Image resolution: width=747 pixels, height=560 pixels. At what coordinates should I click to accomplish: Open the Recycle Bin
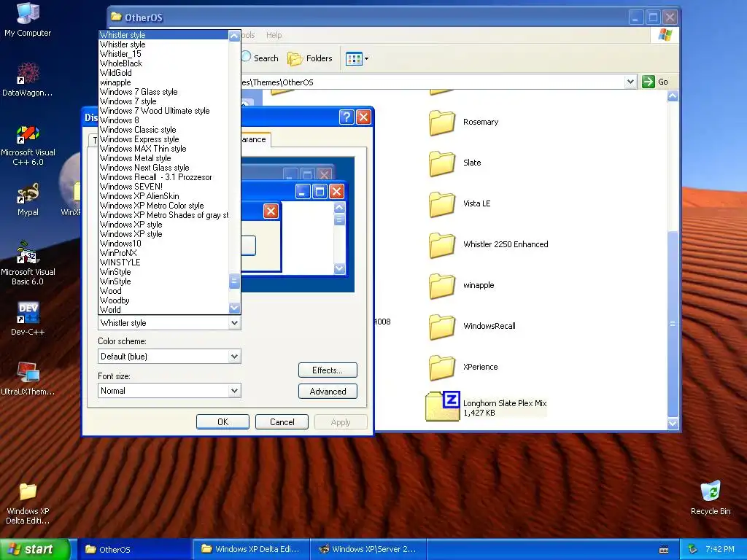tap(711, 497)
